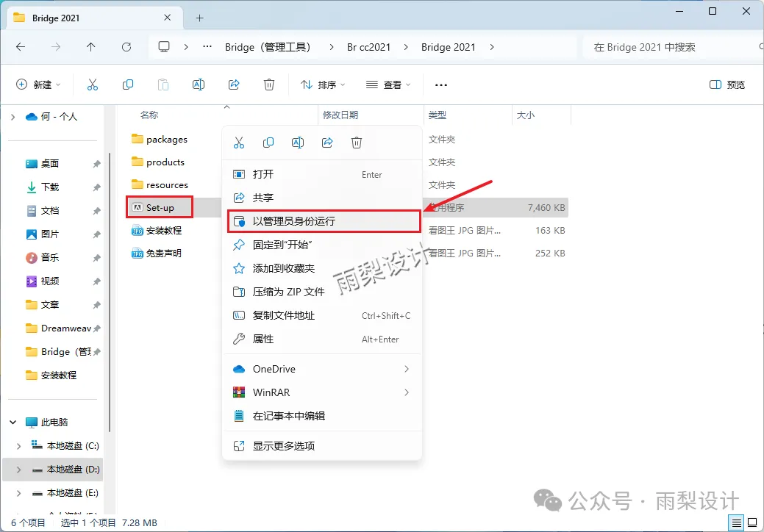Choose 在记事本中编辑
Screen dimensions: 764x532
tap(321, 416)
